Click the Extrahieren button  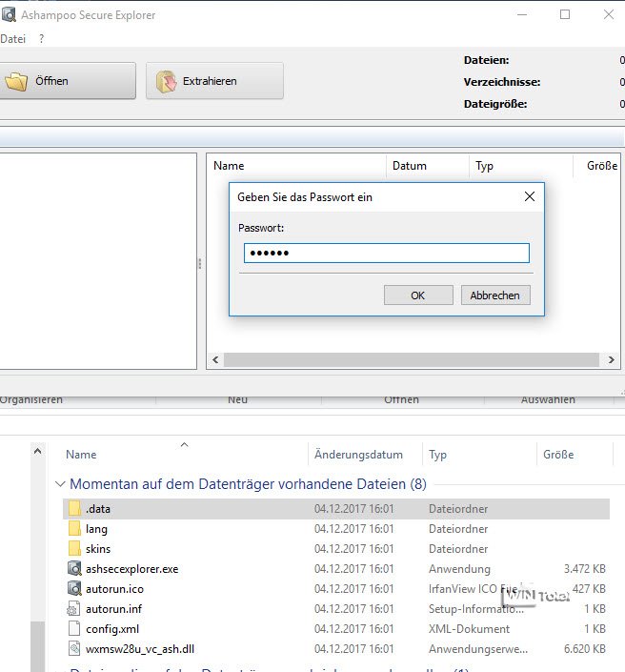(x=214, y=81)
